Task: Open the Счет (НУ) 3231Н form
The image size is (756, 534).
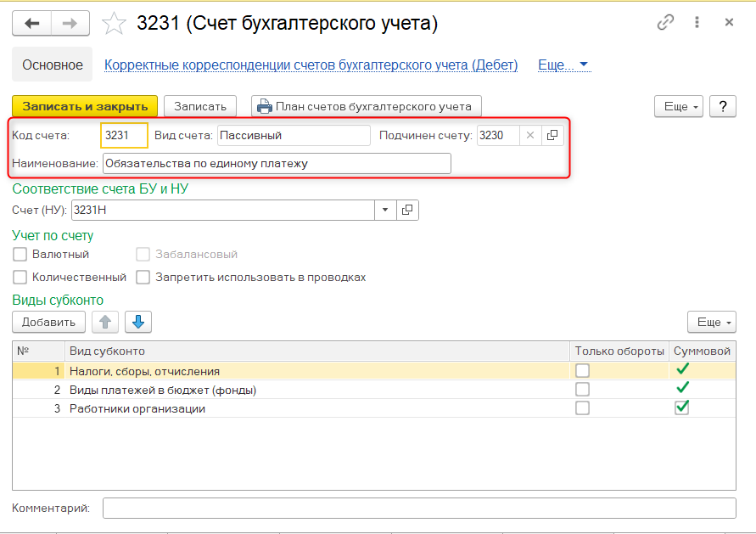Action: click(407, 210)
